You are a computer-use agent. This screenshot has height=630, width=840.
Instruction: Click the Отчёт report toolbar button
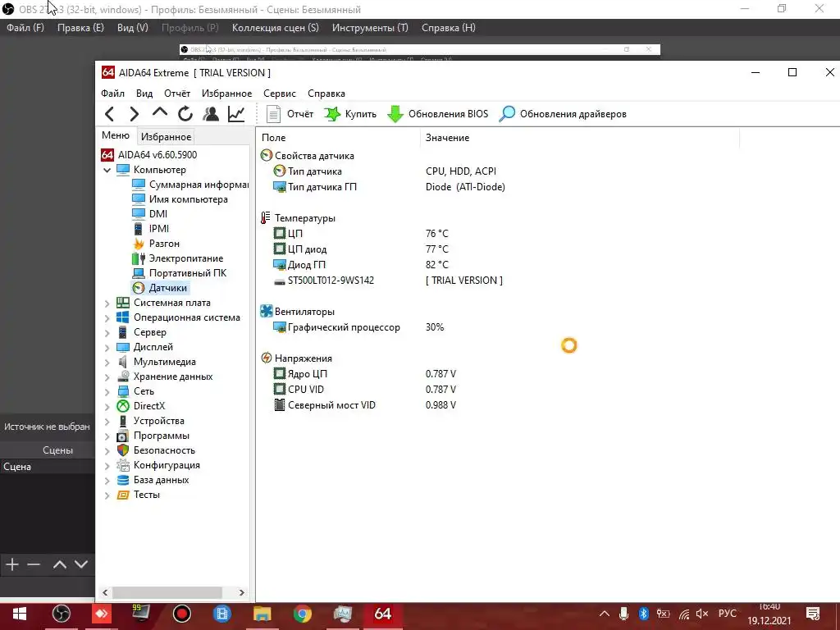[x=290, y=113]
